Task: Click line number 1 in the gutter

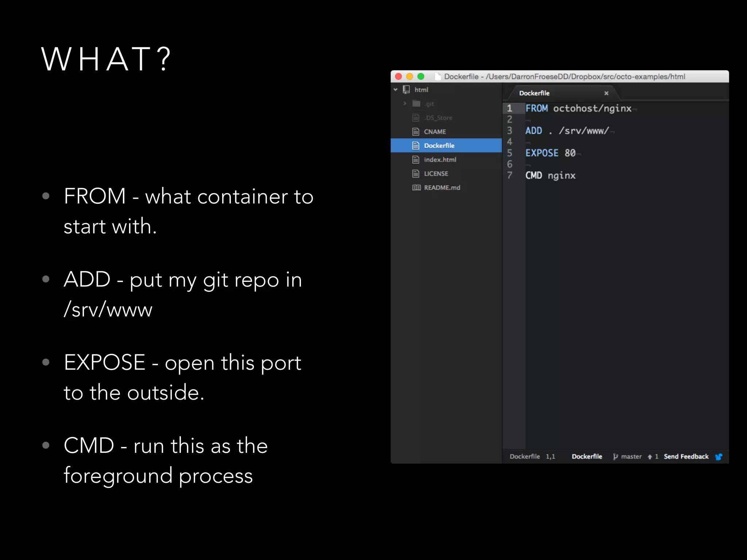Action: tap(510, 108)
